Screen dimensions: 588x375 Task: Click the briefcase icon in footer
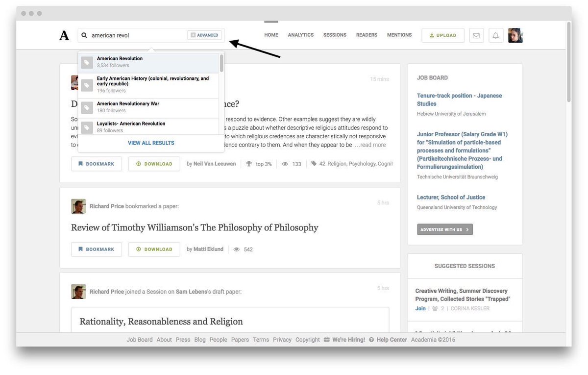pos(327,340)
